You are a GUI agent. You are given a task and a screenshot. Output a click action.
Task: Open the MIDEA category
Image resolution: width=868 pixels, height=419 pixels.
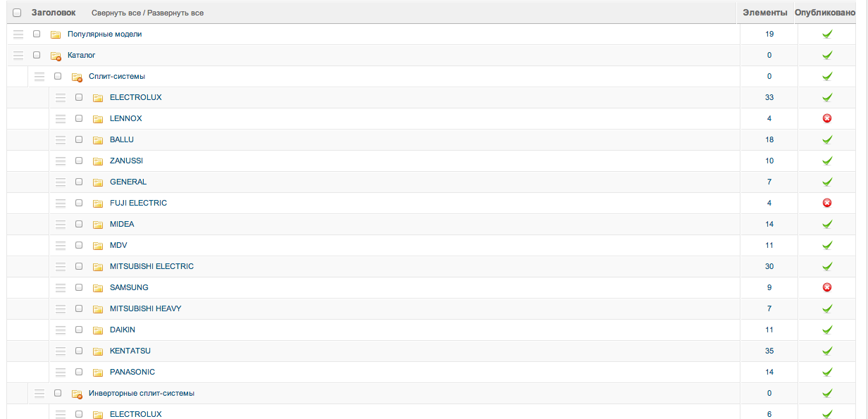pyautogui.click(x=122, y=224)
